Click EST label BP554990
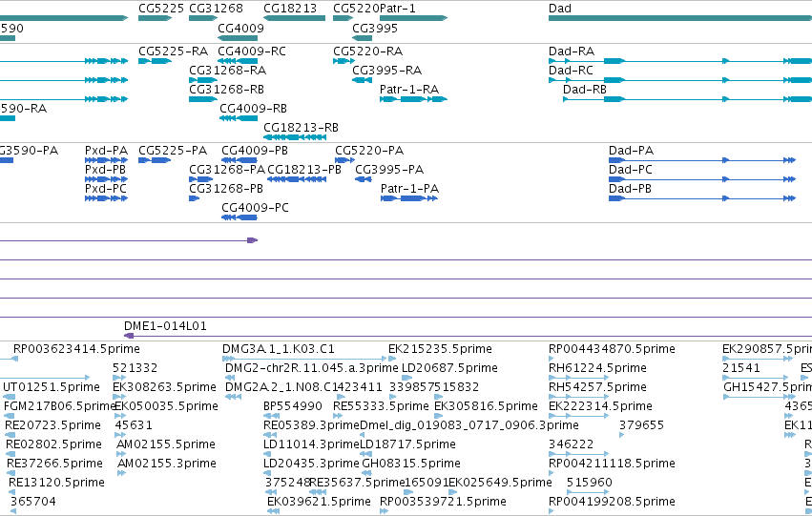Viewport: 812px width, 516px height. point(293,406)
